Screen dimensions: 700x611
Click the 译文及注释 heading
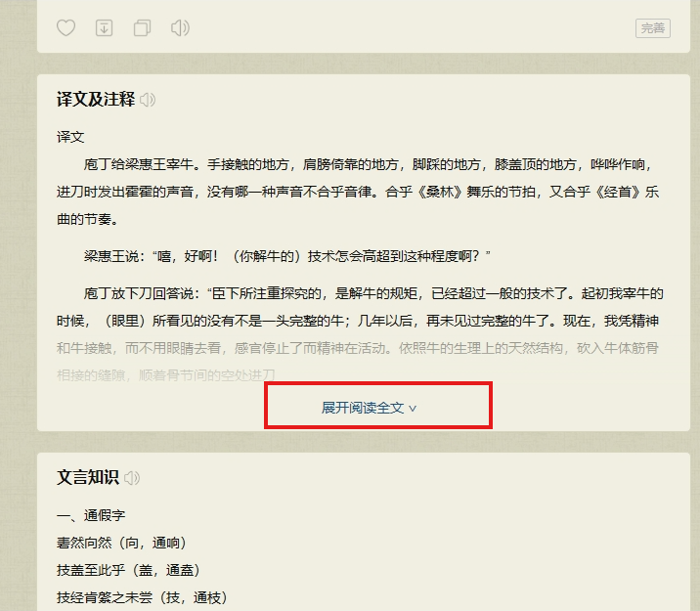[96, 100]
